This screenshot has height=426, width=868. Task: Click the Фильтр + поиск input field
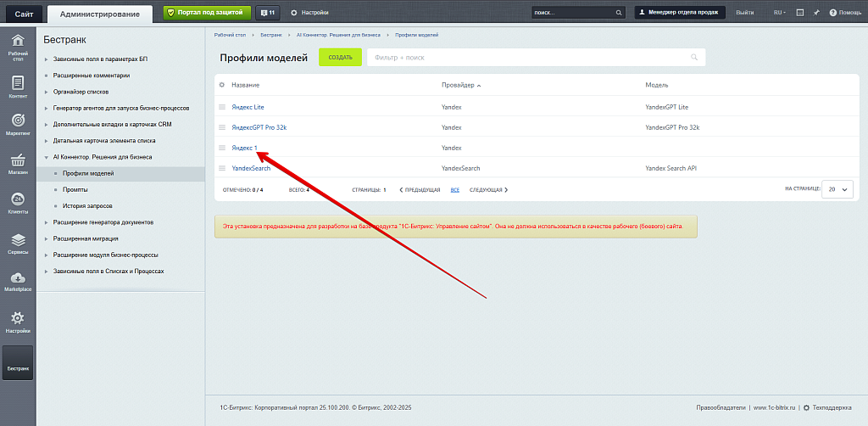coord(526,58)
